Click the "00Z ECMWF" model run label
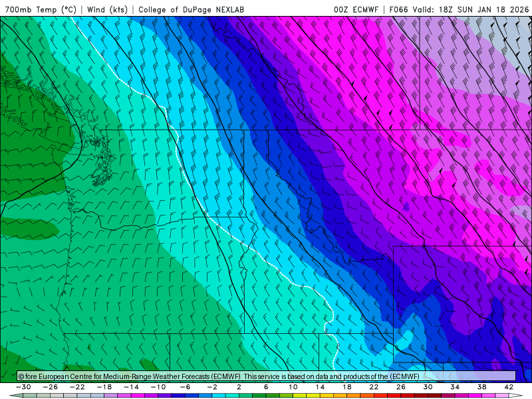Viewport: 532px width, 399px height. coord(356,9)
